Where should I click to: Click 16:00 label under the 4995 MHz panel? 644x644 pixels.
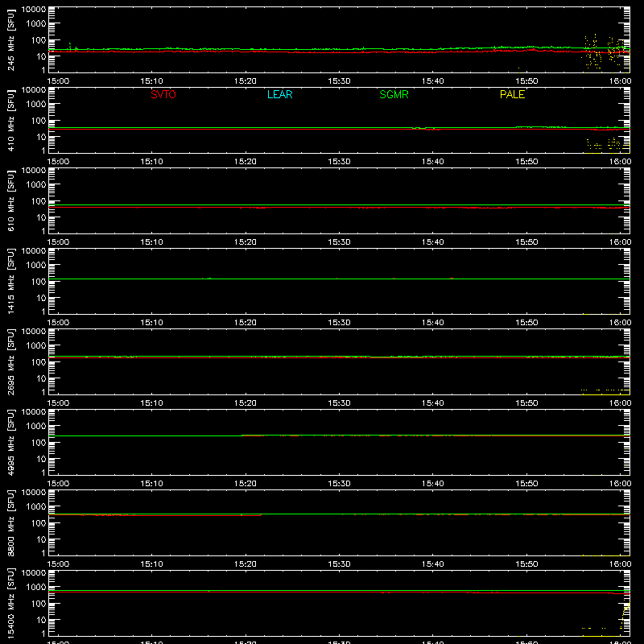tap(620, 484)
